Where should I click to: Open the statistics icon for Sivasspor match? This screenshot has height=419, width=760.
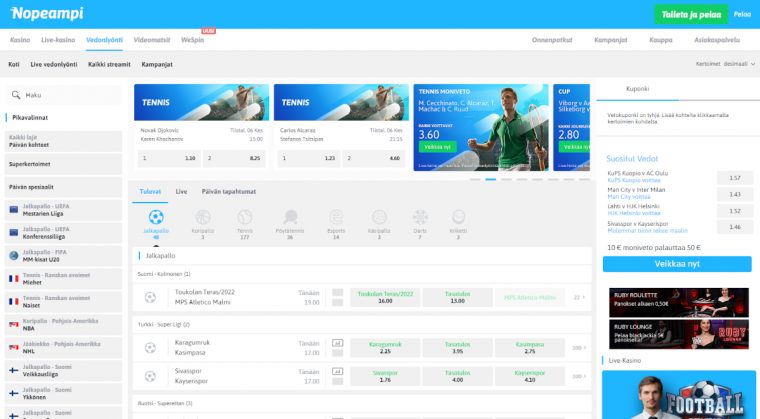coord(337,371)
